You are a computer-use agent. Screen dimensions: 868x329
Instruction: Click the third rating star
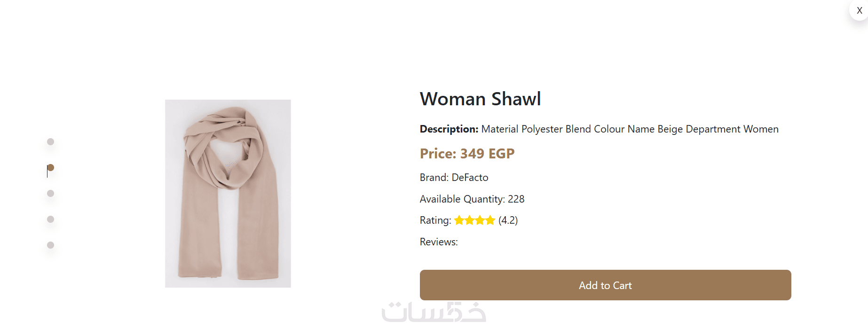(x=480, y=220)
